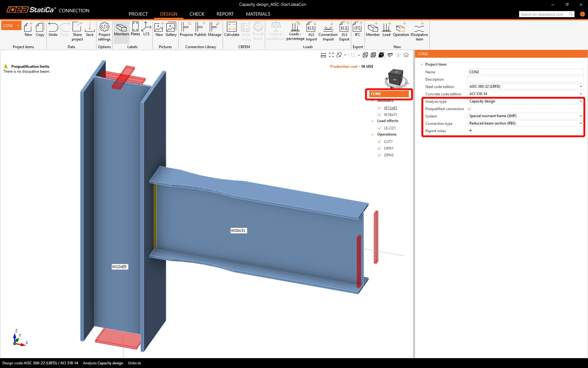Screen dimensions: 588x368
Task: Open the Connection type dropdown
Action: click(x=526, y=123)
